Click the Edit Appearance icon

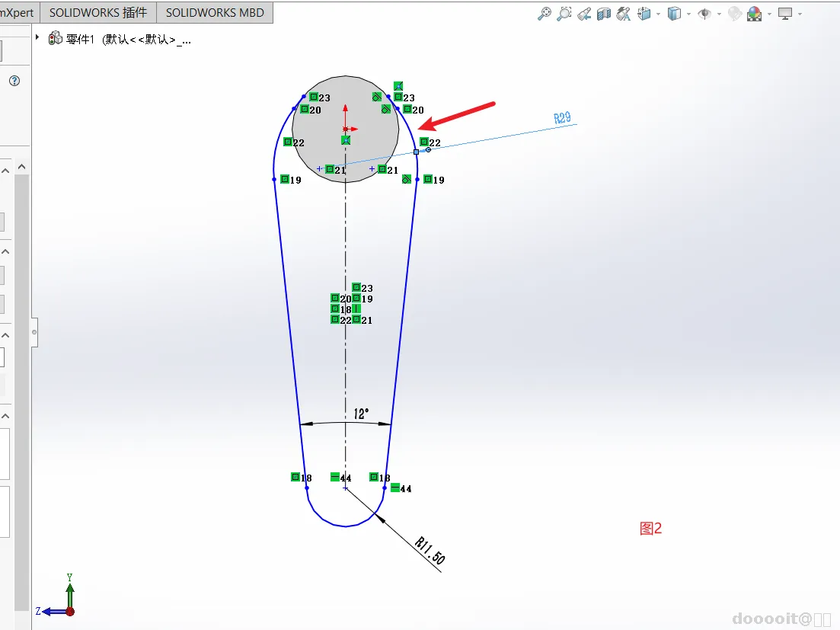pyautogui.click(x=734, y=14)
